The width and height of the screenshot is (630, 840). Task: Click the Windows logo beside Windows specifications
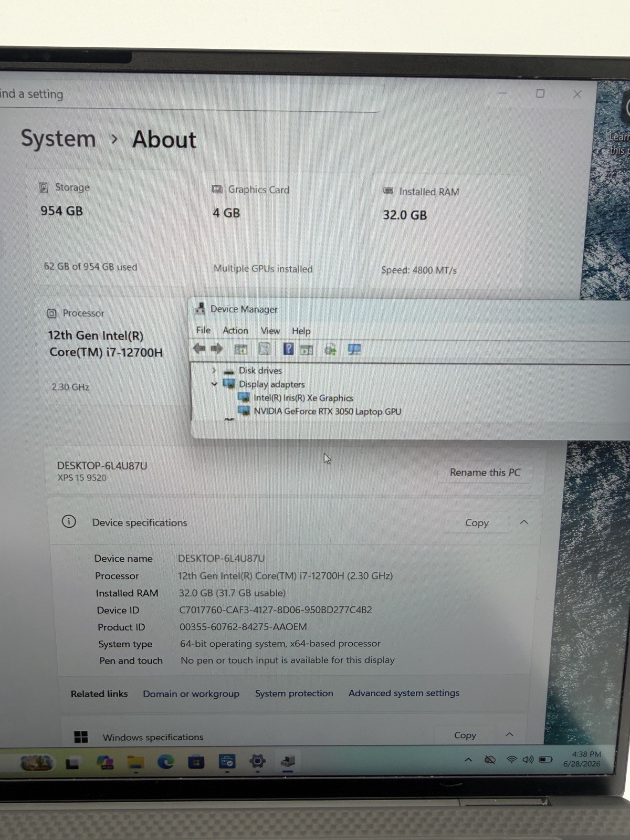81,737
